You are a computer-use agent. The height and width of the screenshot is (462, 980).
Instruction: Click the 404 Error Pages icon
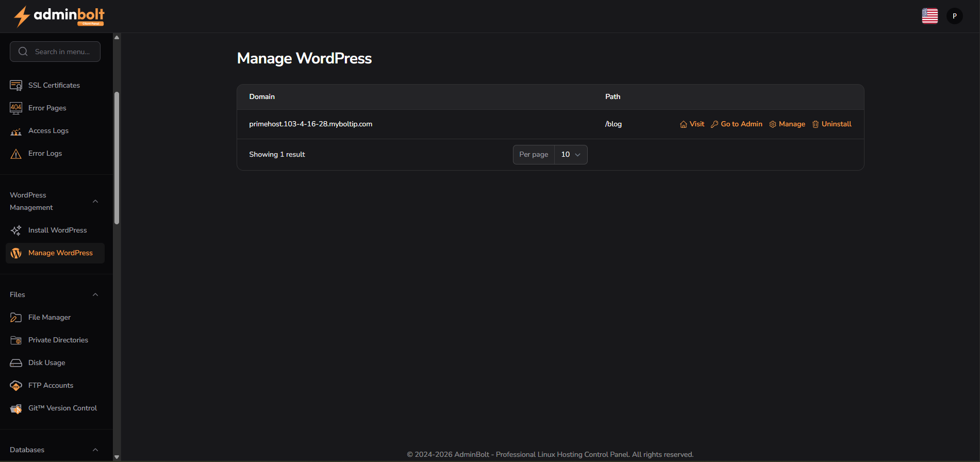pyautogui.click(x=16, y=108)
